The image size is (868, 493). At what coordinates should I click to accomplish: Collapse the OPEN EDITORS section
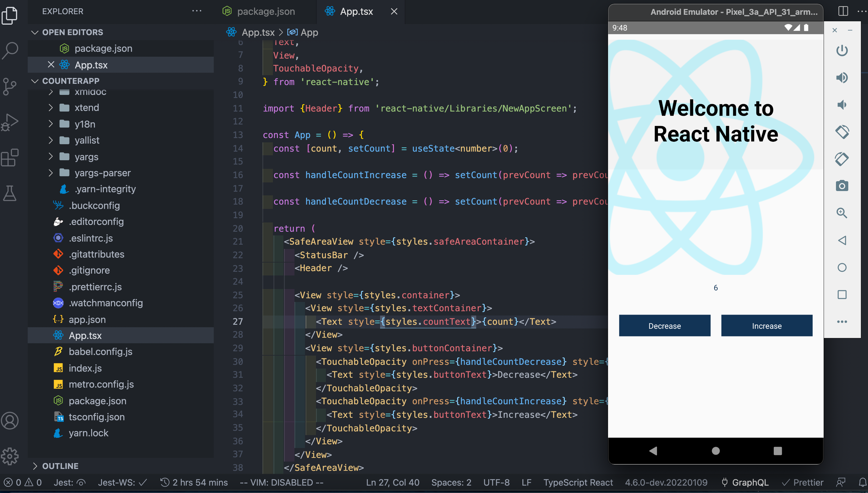34,32
